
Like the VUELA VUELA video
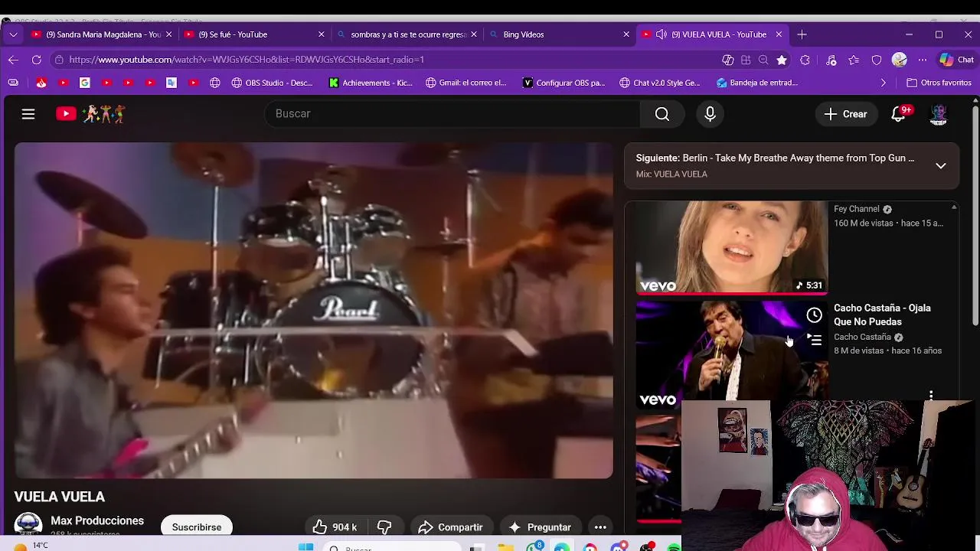(335, 527)
